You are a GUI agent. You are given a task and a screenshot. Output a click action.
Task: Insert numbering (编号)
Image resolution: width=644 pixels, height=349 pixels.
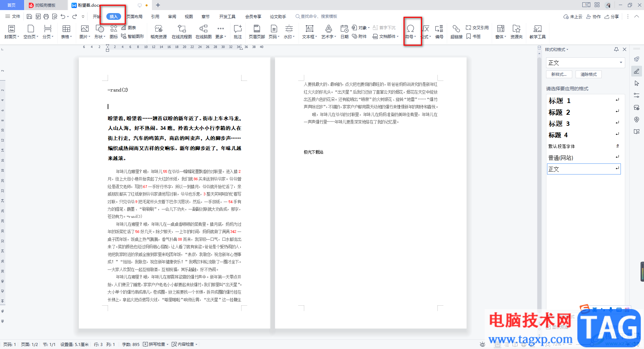pos(439,32)
